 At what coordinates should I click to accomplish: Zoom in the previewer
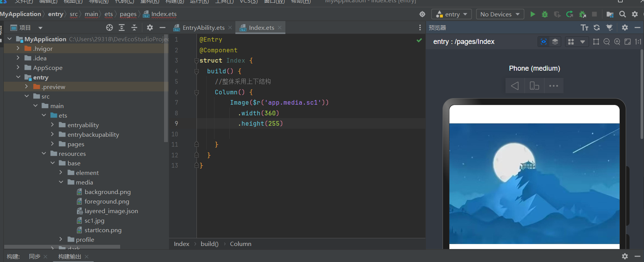pyautogui.click(x=617, y=42)
